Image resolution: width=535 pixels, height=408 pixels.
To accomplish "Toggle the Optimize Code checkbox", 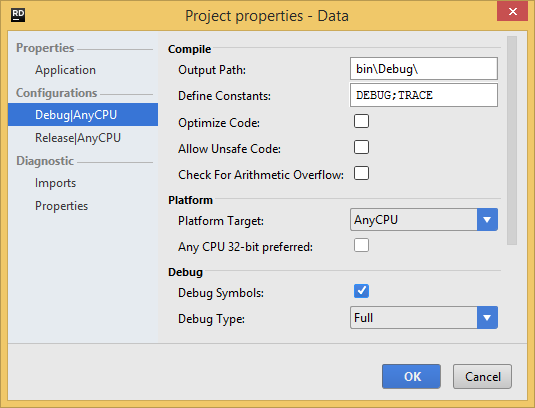I will click(361, 121).
